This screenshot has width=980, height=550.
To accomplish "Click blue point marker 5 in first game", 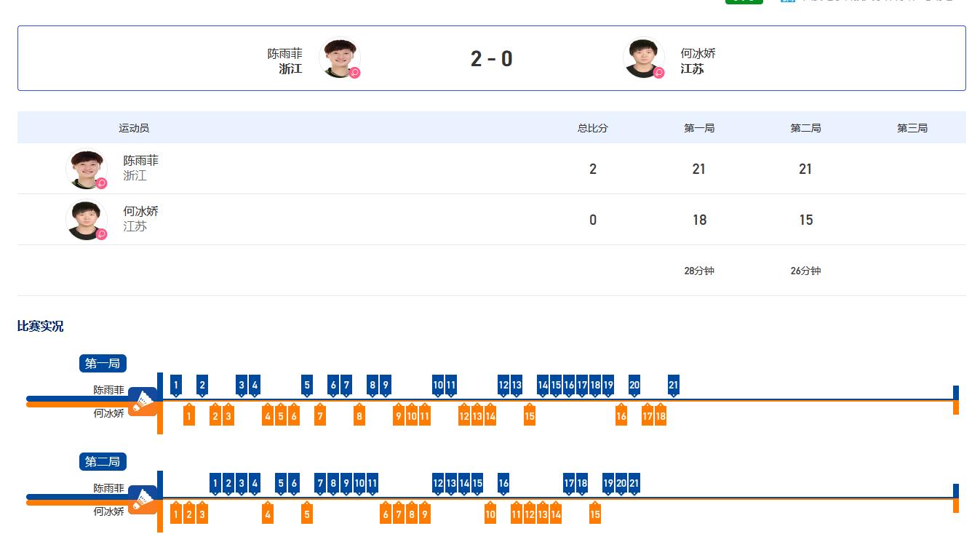I will click(307, 386).
